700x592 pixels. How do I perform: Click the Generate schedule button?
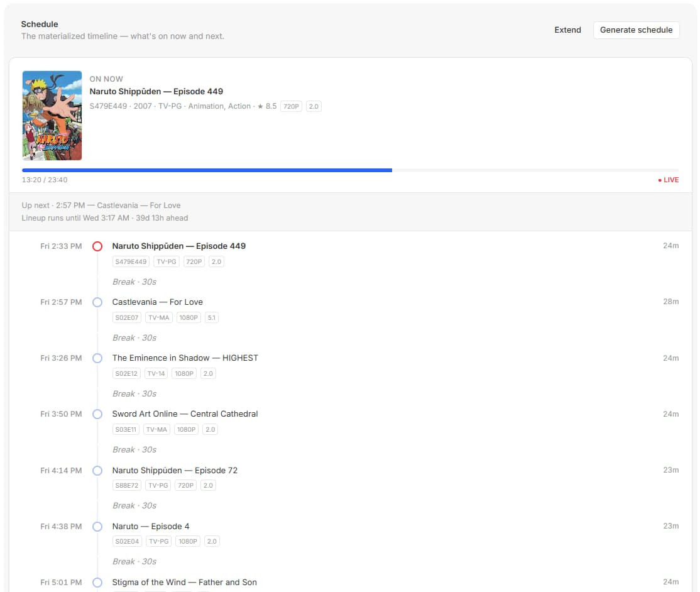(636, 30)
